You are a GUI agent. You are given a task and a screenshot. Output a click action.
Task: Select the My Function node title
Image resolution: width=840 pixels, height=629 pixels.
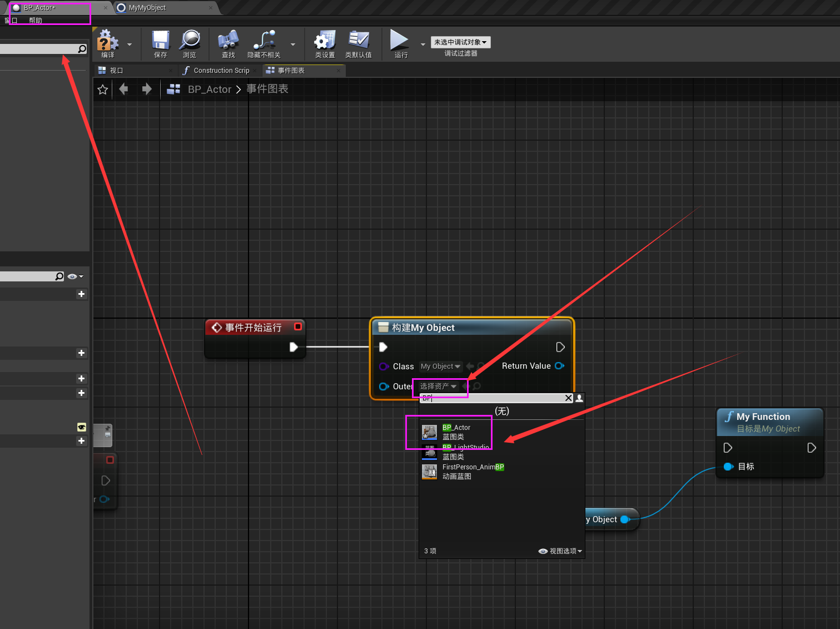(763, 417)
